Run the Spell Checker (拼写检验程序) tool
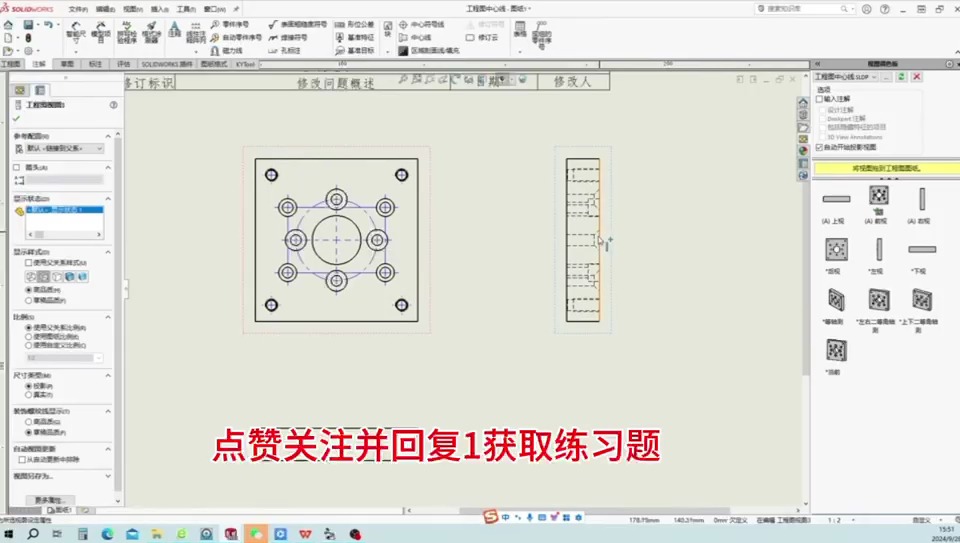Viewport: 960px width, 543px height. (127, 32)
